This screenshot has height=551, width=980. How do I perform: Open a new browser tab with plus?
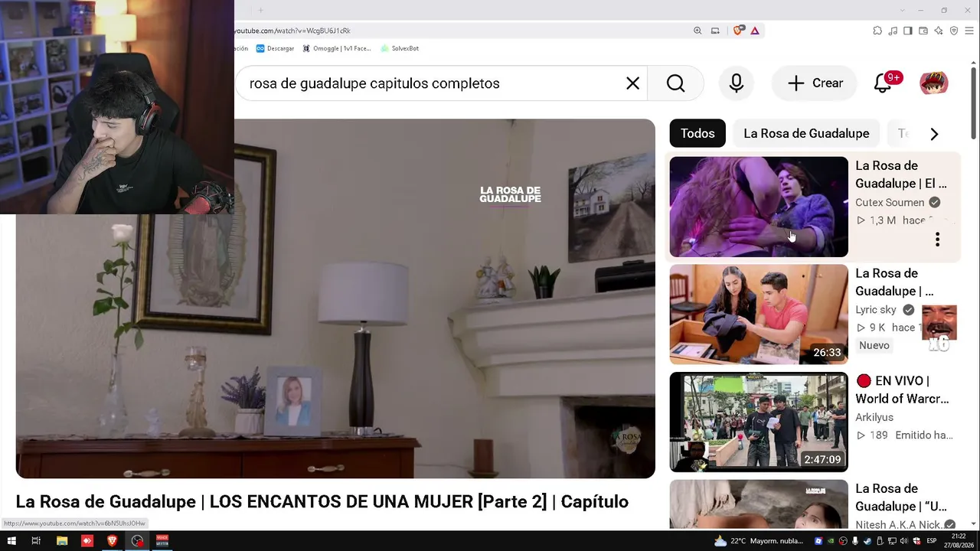[x=260, y=10]
